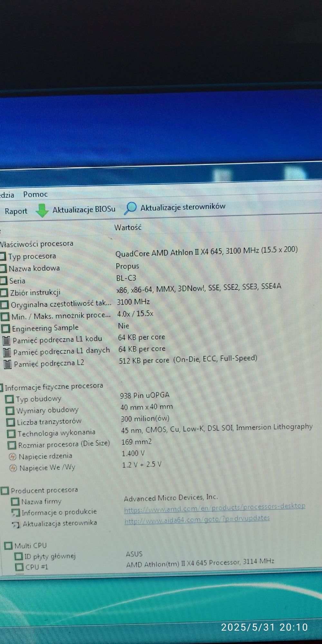Screen dimensions: 322x644
Task: Click the chip icon for Pamięć podręczna L2
Action: click(x=7, y=364)
